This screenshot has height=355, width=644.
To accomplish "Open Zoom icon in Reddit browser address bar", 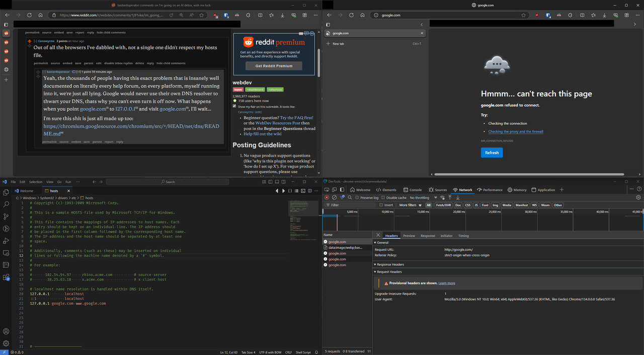I will click(x=182, y=15).
